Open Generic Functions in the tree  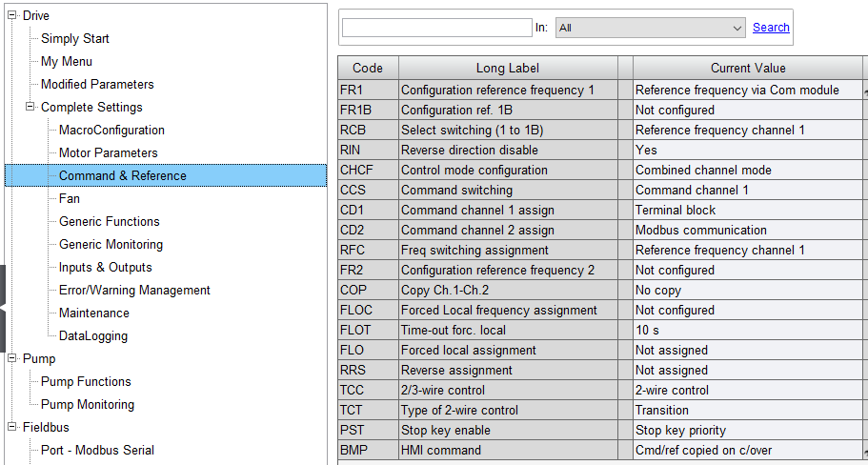pos(110,221)
